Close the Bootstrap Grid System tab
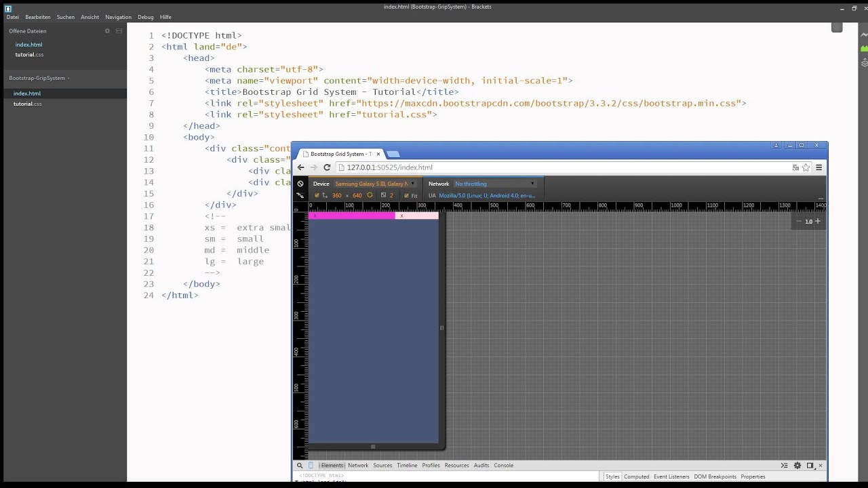 (378, 154)
